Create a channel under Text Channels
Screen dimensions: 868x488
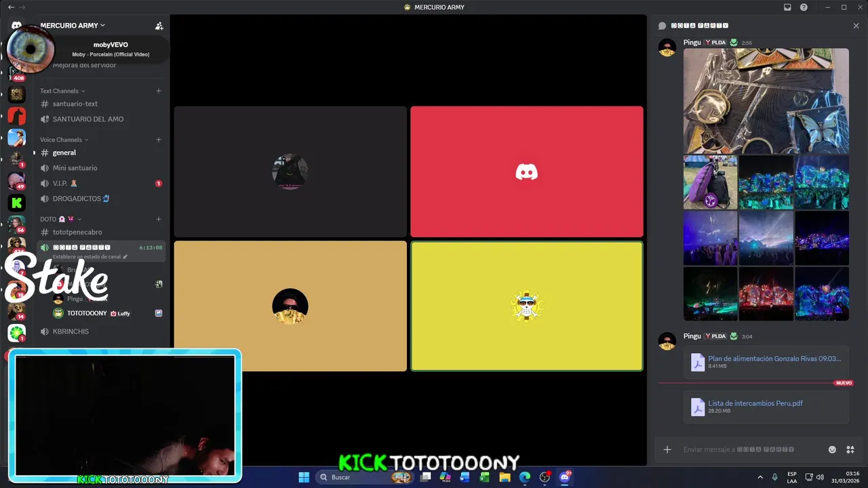[159, 91]
